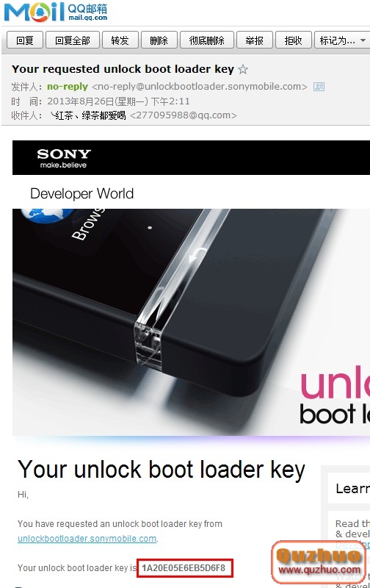Screen dimensions: 370x588
Task: Click the 回复全部 reply-all button
Action: pyautogui.click(x=73, y=40)
